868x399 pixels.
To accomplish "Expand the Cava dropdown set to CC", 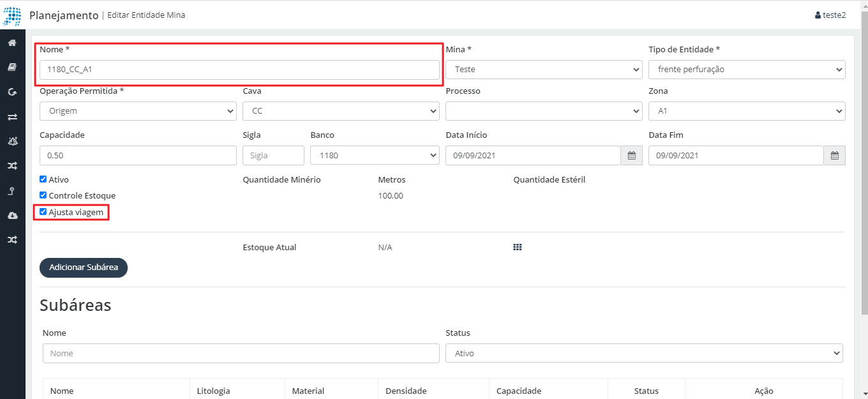I will coord(341,111).
